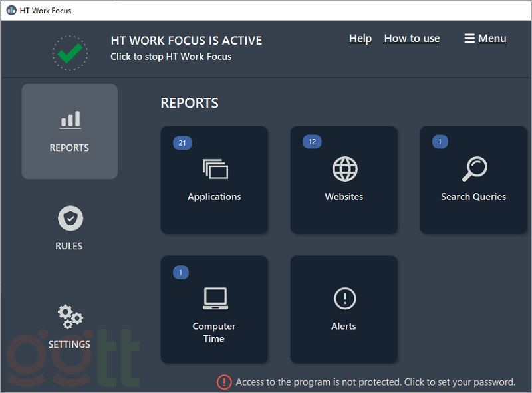Open the How to use link

tap(412, 39)
